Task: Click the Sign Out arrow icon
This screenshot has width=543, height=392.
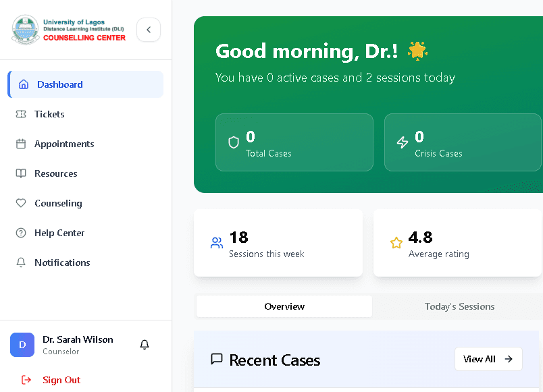Action: tap(26, 380)
